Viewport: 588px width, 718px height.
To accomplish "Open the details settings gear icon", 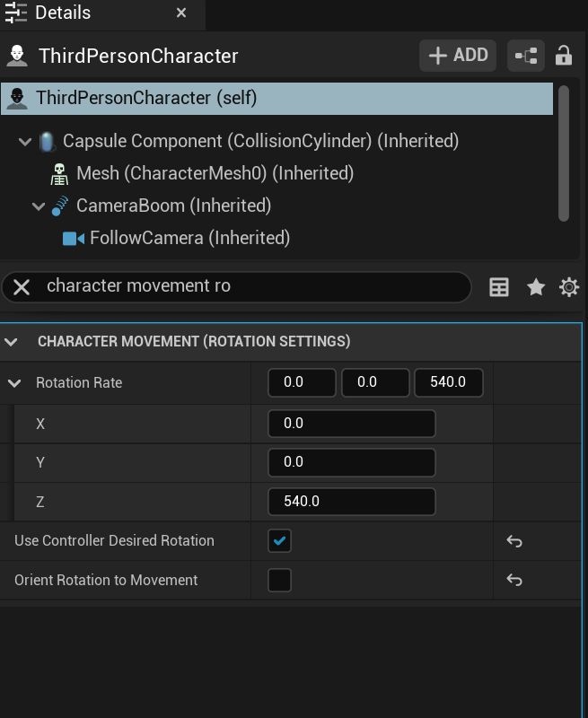I will click(x=569, y=286).
